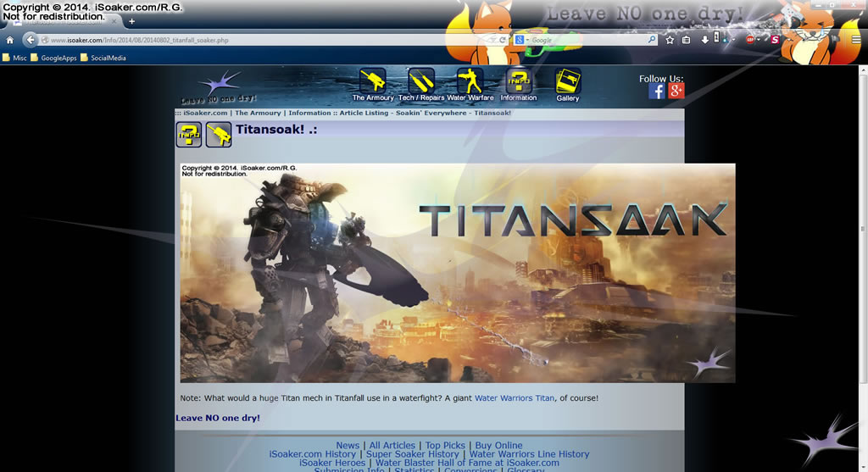Click the Titansoak! article heading
Viewport: 868px width, 472px height.
coord(276,130)
